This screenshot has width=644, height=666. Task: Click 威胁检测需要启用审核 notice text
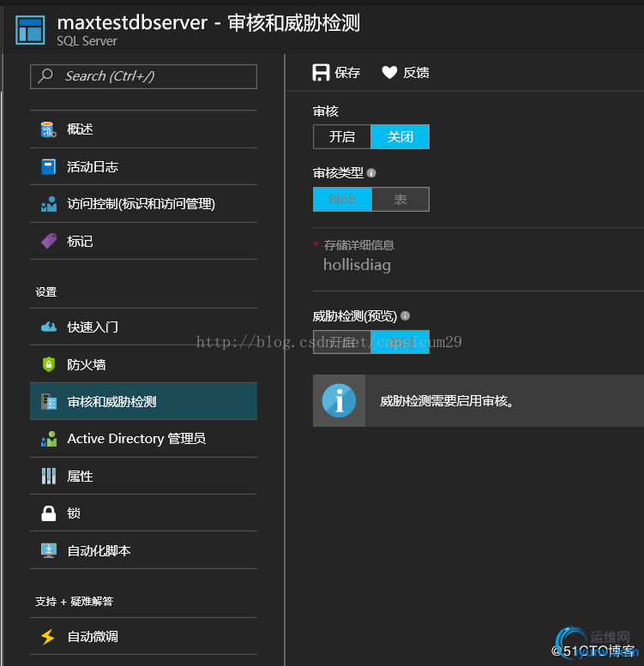click(447, 401)
